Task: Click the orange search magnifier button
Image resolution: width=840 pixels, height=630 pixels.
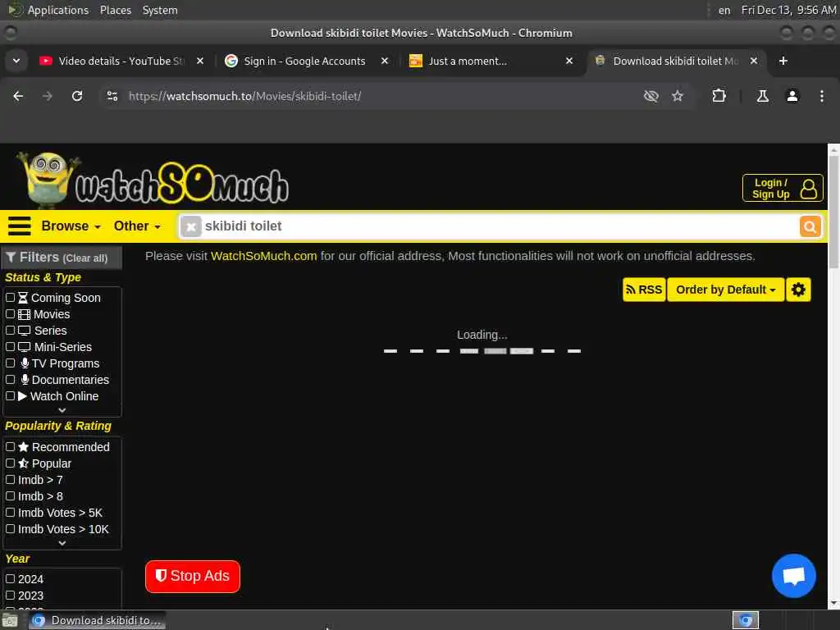Action: click(810, 226)
